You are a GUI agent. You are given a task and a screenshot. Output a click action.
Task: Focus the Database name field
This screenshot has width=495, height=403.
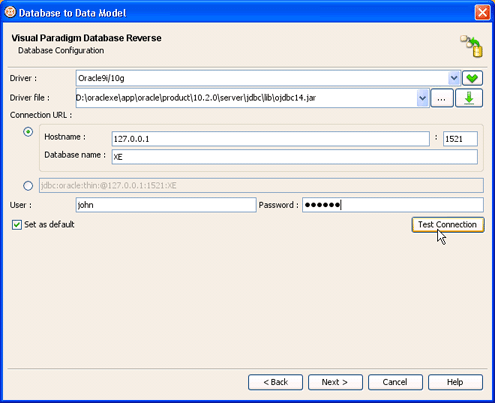pyautogui.click(x=294, y=157)
